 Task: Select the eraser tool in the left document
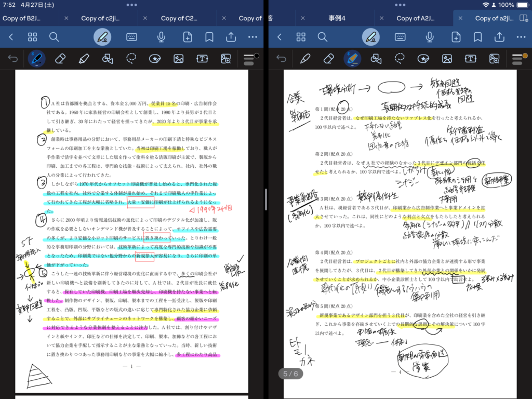[x=60, y=59]
